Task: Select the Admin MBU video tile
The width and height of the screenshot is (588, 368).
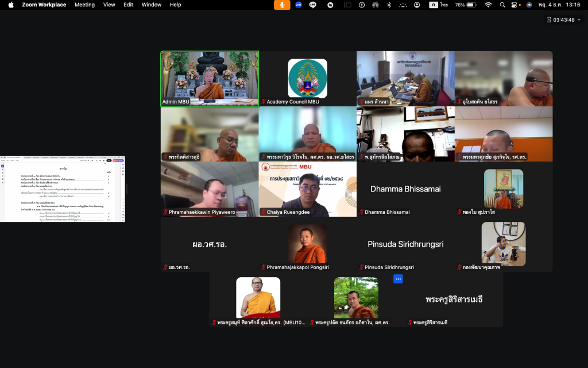Action: [210, 78]
